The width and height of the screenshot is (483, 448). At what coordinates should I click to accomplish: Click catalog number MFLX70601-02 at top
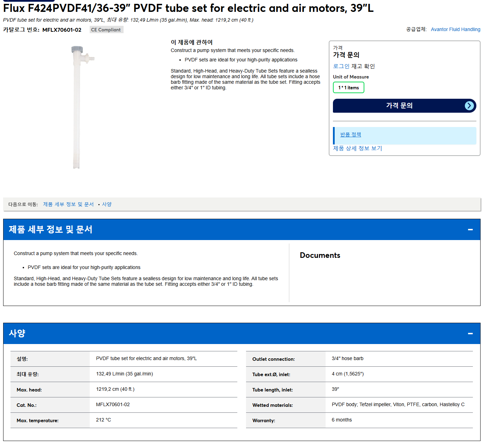[x=62, y=30]
